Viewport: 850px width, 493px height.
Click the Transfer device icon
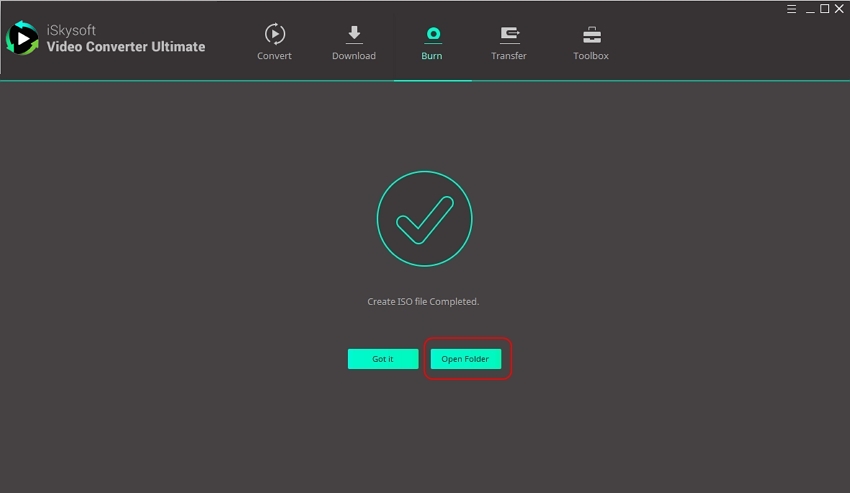point(509,34)
